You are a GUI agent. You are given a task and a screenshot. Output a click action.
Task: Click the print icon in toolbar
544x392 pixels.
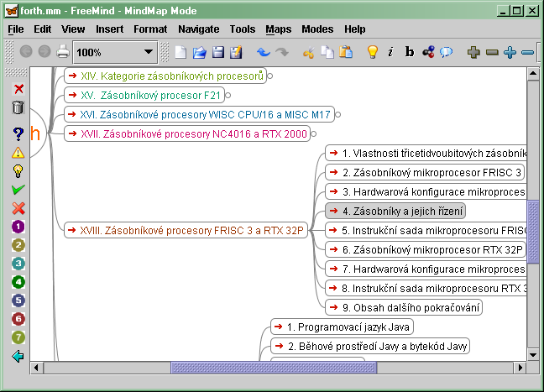pos(63,52)
